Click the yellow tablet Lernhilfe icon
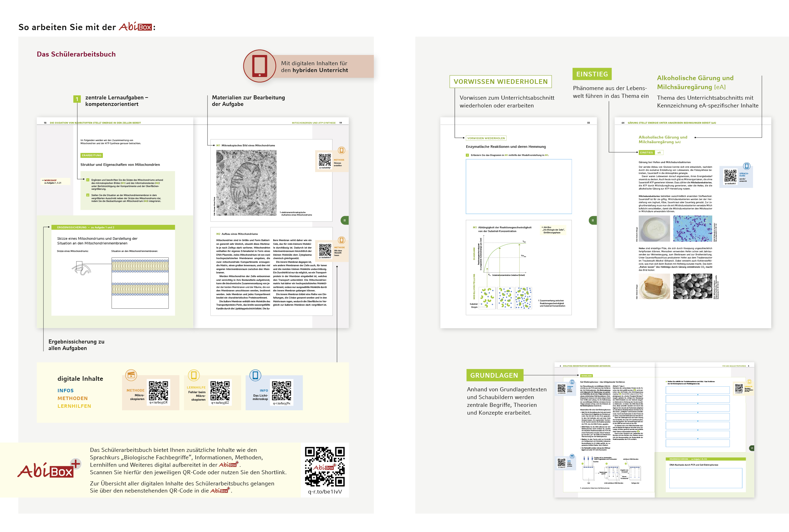The image size is (789, 532). pyautogui.click(x=194, y=375)
